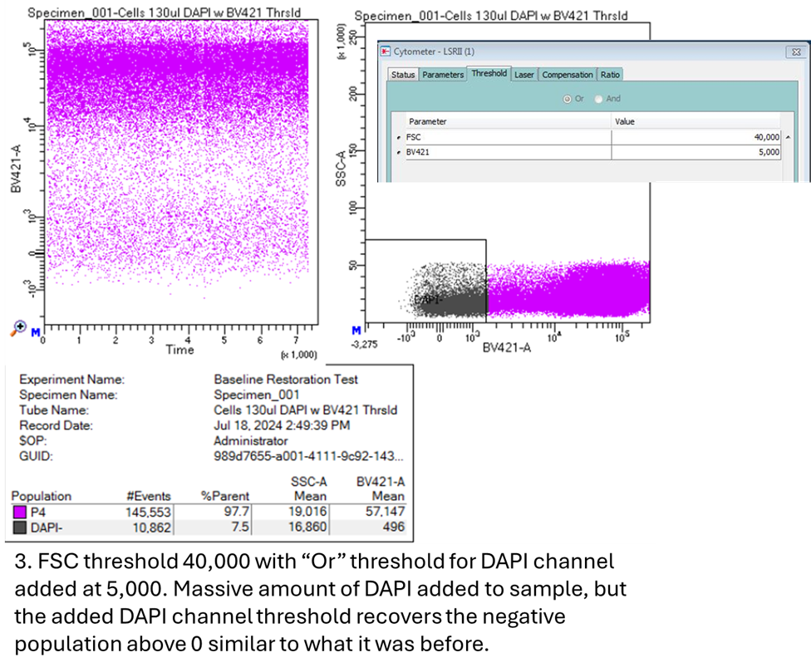Viewport: 811px width, 672px height.
Task: Click the magnifier zoom icon below the time plot
Action: pos(17,329)
